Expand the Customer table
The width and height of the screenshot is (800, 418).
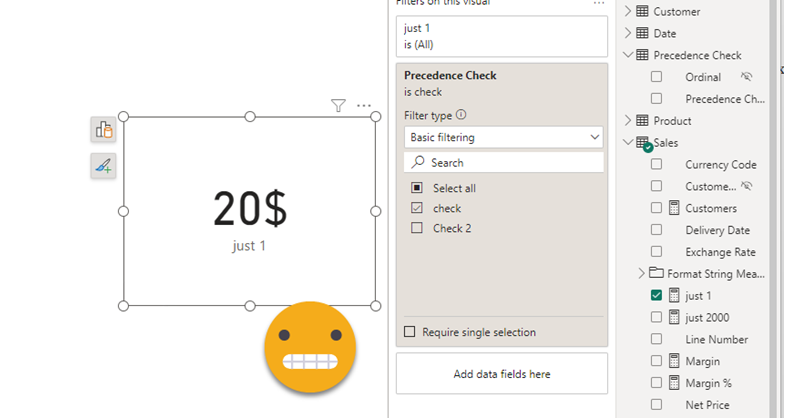coord(628,11)
